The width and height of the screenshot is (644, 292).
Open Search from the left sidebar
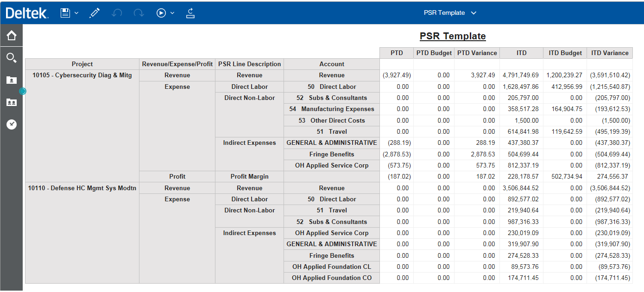12,58
